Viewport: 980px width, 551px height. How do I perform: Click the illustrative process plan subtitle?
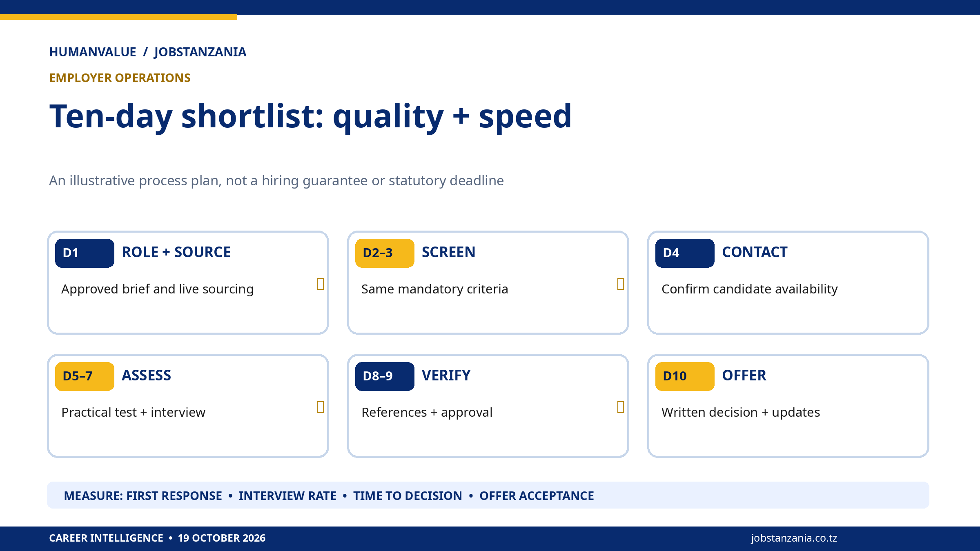pyautogui.click(x=276, y=181)
